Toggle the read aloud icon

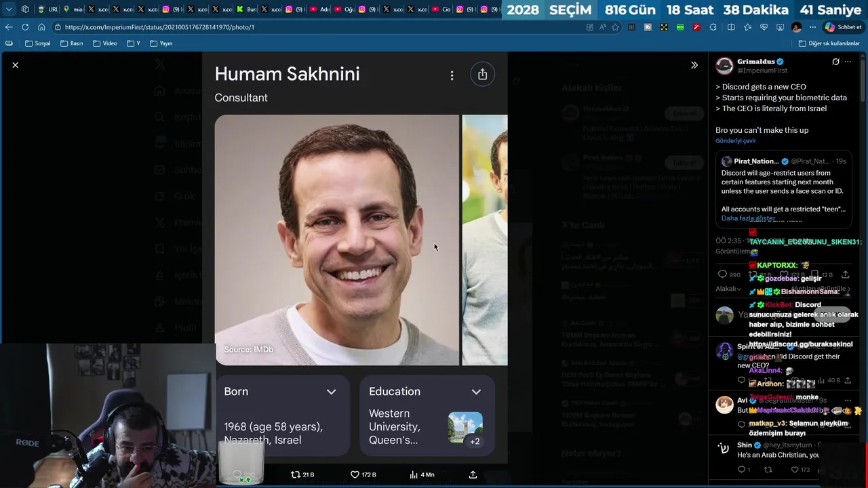[x=603, y=27]
